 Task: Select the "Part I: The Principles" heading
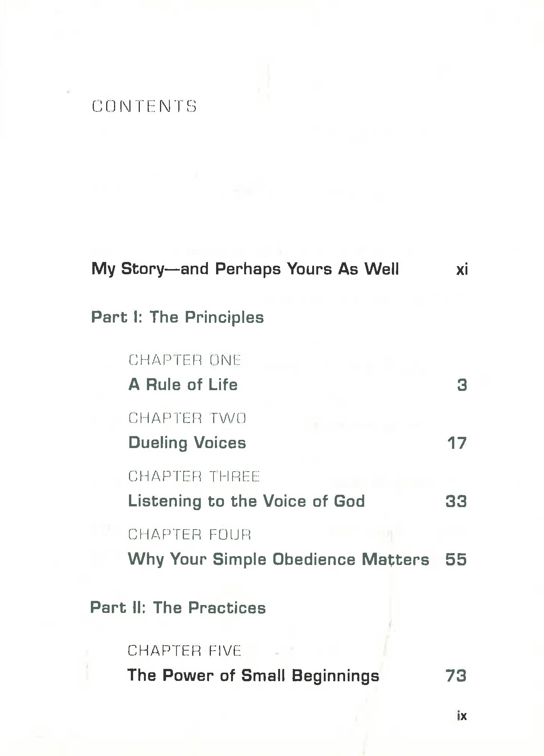(178, 317)
